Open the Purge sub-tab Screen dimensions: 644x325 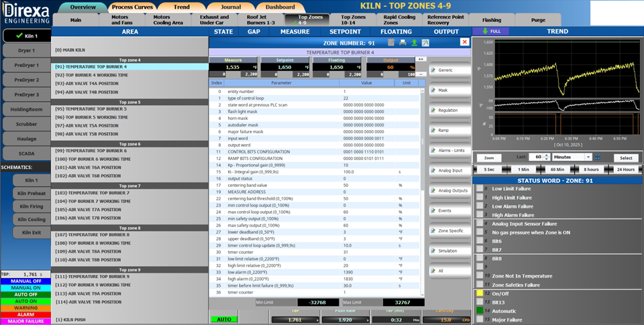click(538, 19)
